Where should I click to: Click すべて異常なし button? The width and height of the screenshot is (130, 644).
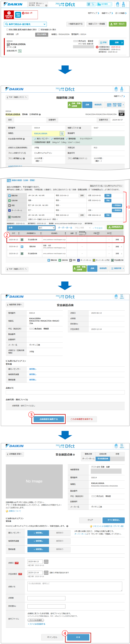[113, 520]
